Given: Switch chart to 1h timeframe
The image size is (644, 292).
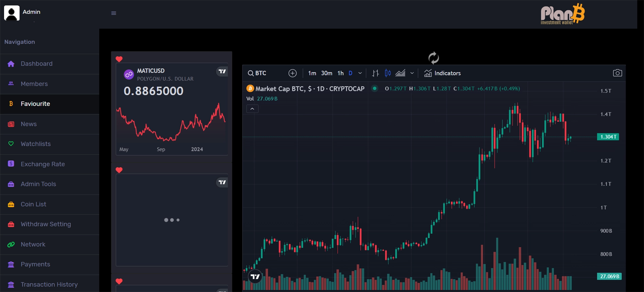Looking at the screenshot, I should tap(340, 73).
